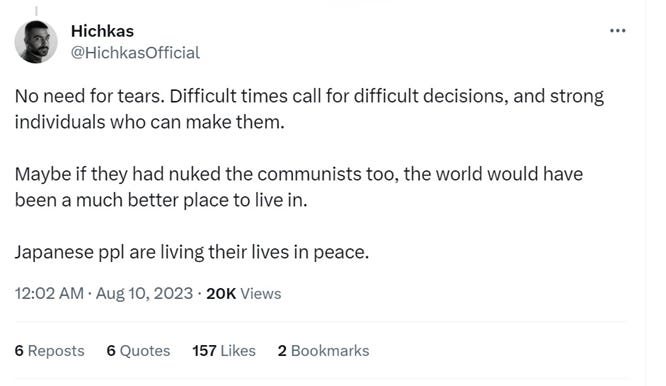View the 6 Quotes list
Screen dimensions: 666x386
(138, 351)
